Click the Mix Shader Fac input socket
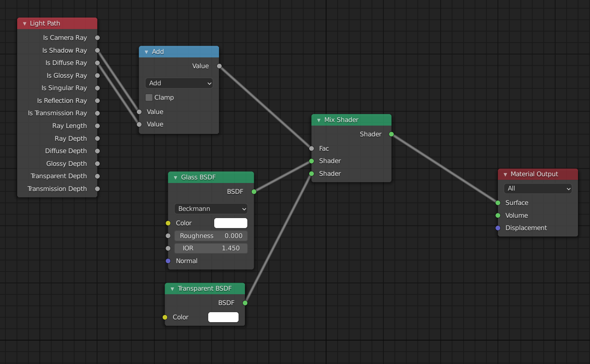This screenshot has height=364, width=590. (x=312, y=148)
